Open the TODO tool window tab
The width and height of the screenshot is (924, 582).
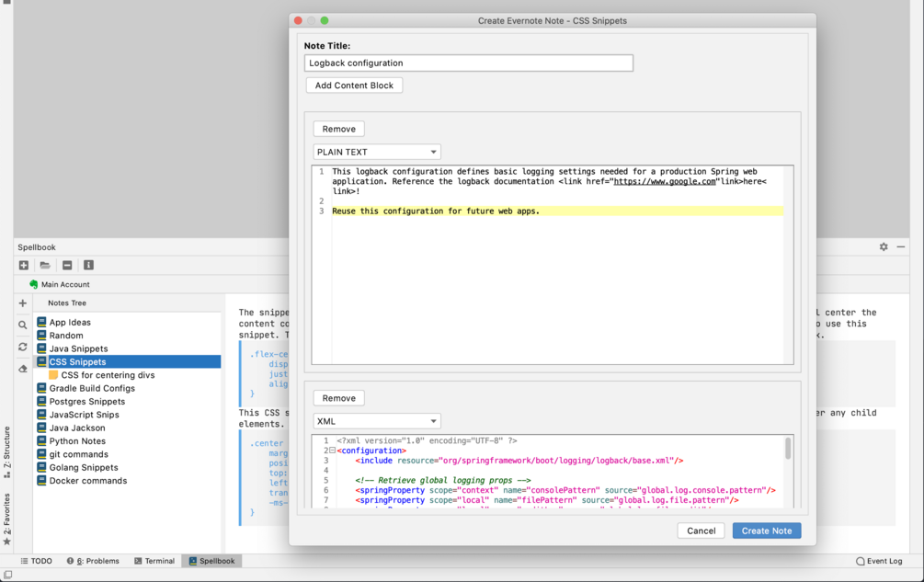(x=36, y=561)
